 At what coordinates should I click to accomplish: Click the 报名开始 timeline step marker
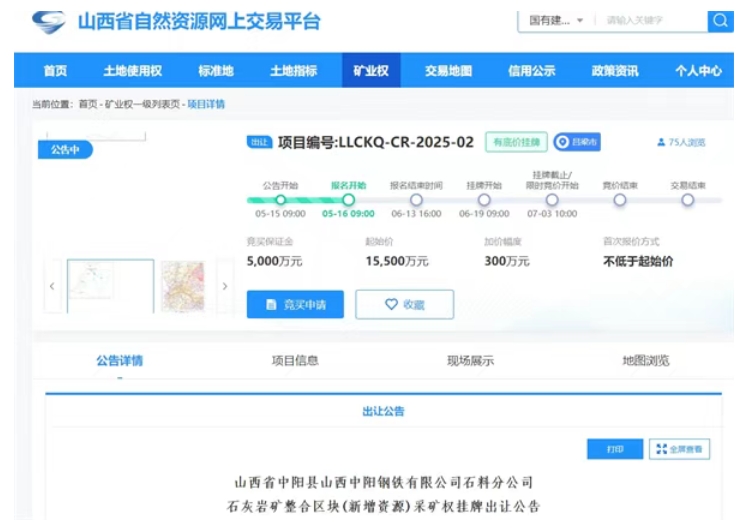click(348, 200)
